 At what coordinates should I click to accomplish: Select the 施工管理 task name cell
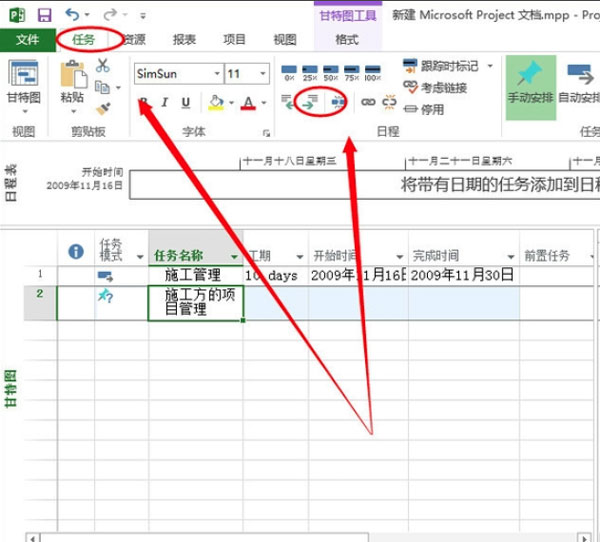pos(195,275)
